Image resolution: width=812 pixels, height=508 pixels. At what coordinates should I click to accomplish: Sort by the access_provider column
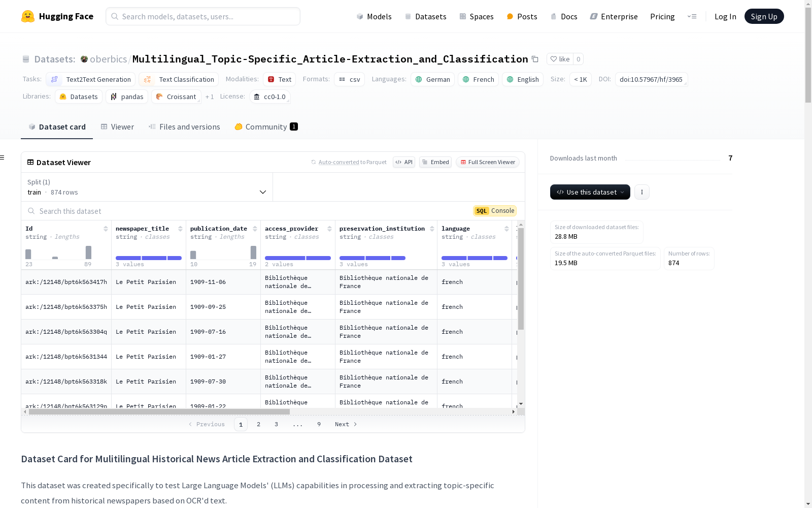pyautogui.click(x=329, y=229)
